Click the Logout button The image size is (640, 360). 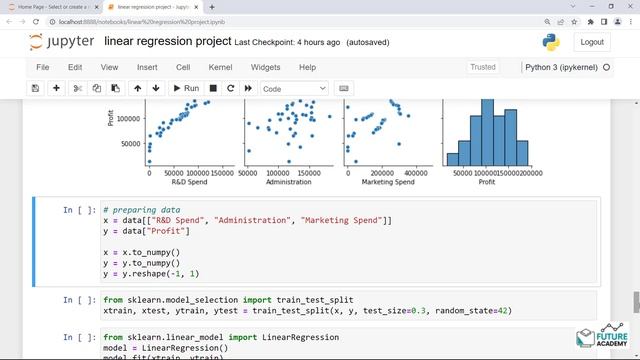coord(592,42)
